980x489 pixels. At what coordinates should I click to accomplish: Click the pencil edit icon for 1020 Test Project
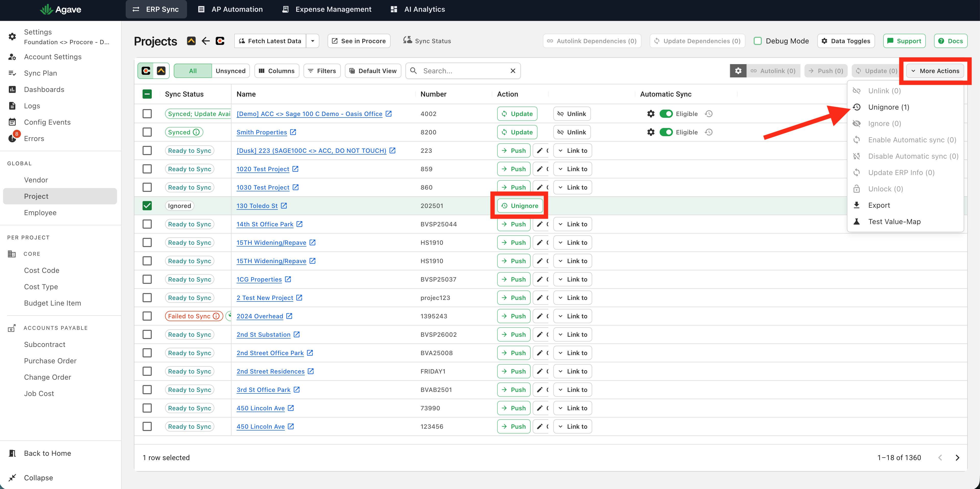point(540,169)
